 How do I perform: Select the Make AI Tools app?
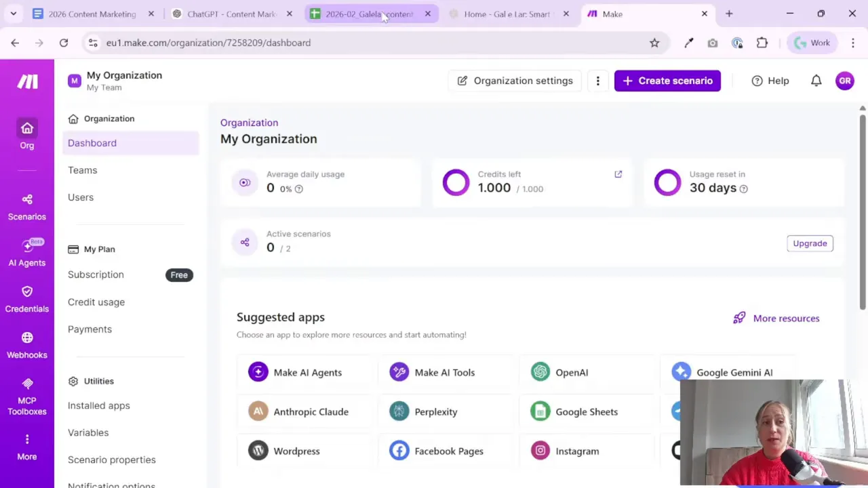(x=446, y=372)
